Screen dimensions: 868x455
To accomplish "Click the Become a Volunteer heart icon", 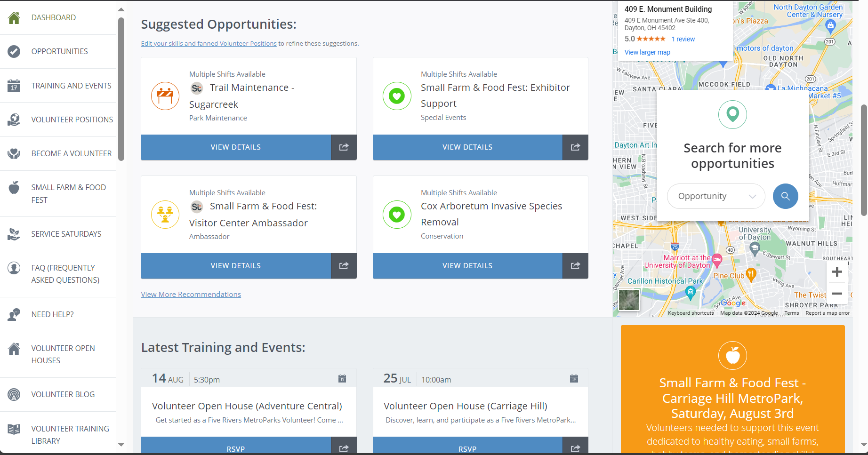I will 14,153.
